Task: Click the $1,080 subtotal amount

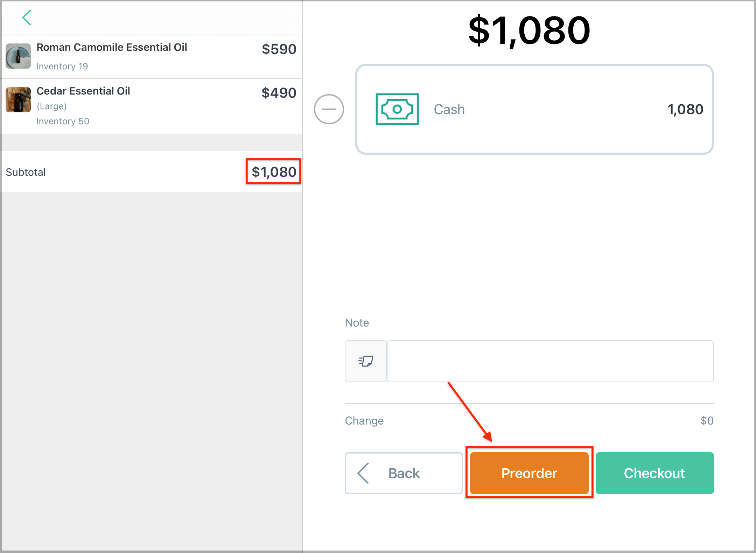Action: click(274, 172)
